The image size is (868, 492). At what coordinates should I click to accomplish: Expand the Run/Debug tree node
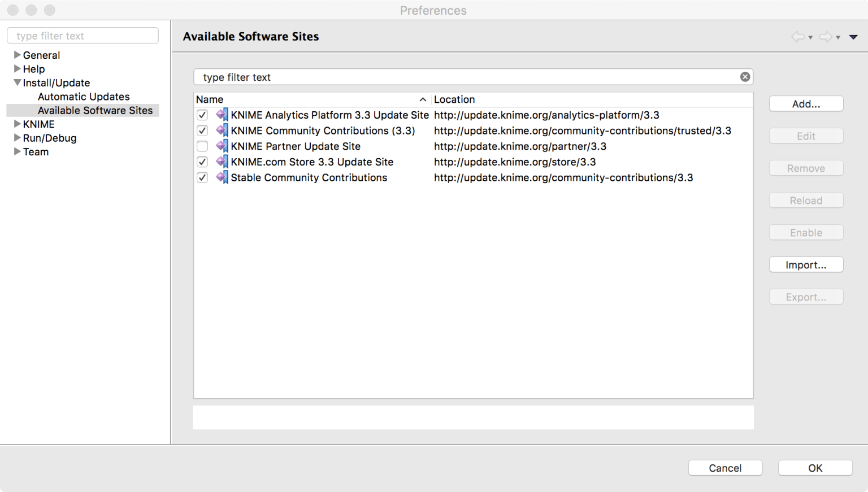(x=17, y=137)
